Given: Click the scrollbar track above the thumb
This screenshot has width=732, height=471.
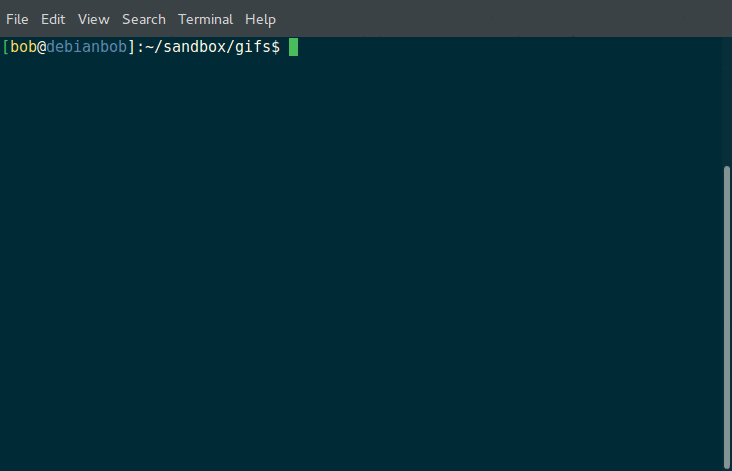Looking at the screenshot, I should coord(726,101).
